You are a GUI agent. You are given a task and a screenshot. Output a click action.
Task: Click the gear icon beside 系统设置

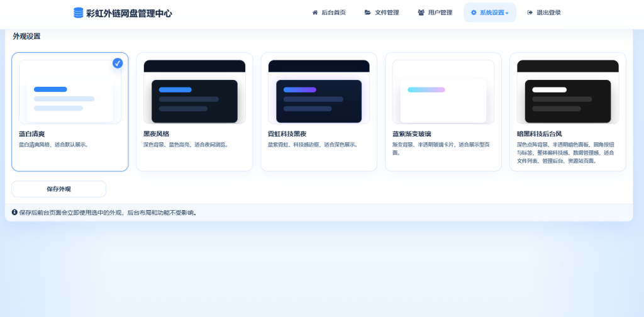(474, 13)
